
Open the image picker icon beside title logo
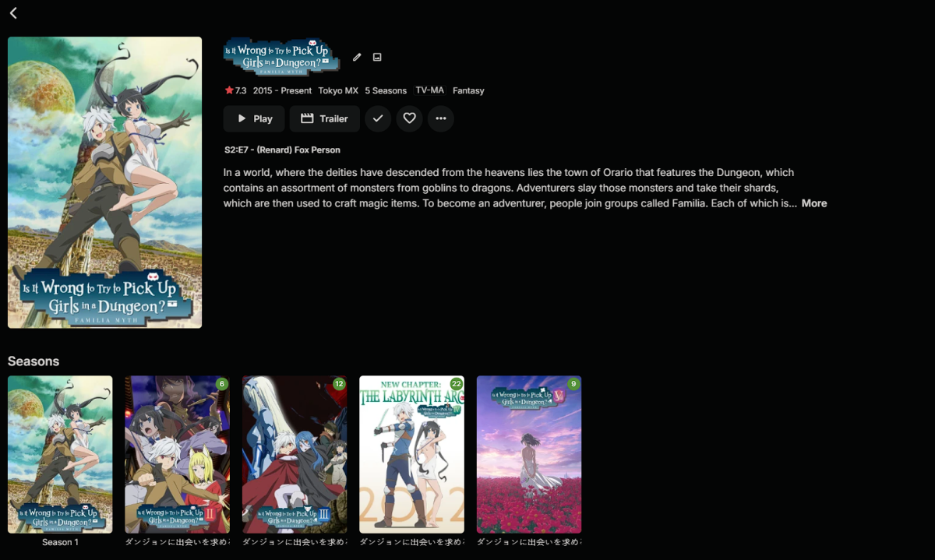pyautogui.click(x=377, y=57)
